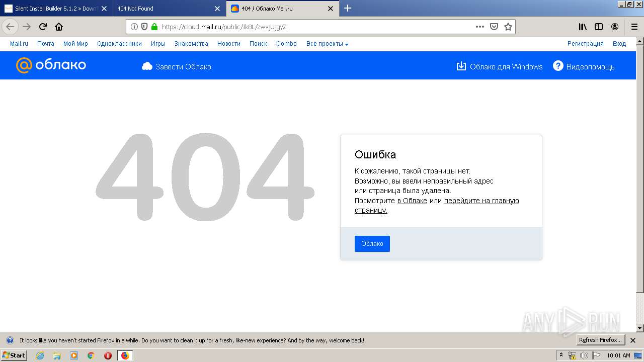Open Почта in portal navbar
This screenshot has width=644, height=362.
(46, 44)
